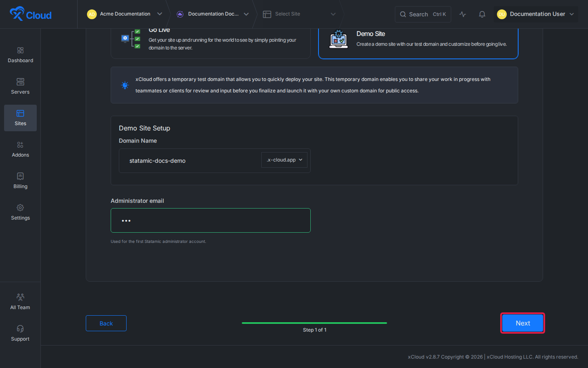Click the Acme Documentation AD avatar

click(x=92, y=14)
